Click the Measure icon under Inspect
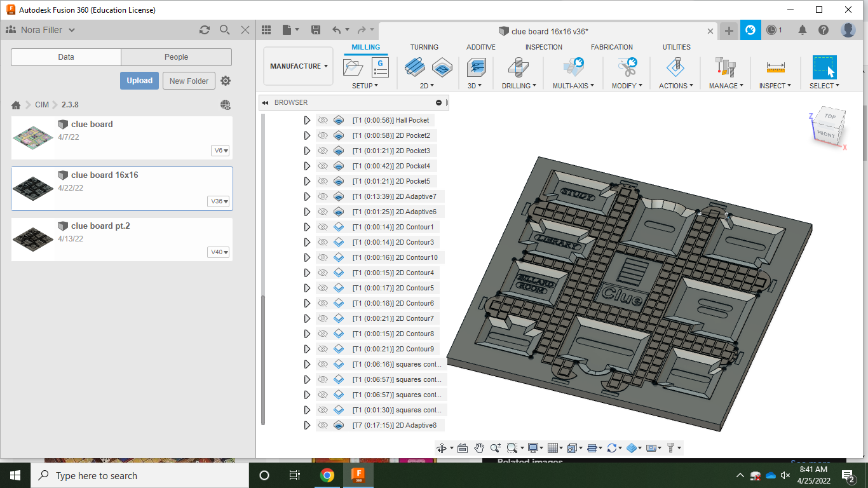The width and height of the screenshot is (868, 488). 775,67
